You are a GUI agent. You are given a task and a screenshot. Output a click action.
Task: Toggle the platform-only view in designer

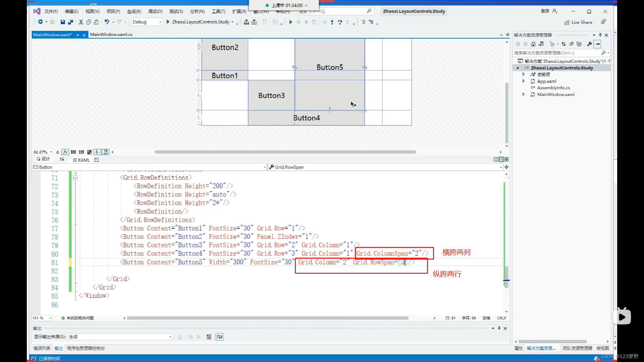click(106, 152)
